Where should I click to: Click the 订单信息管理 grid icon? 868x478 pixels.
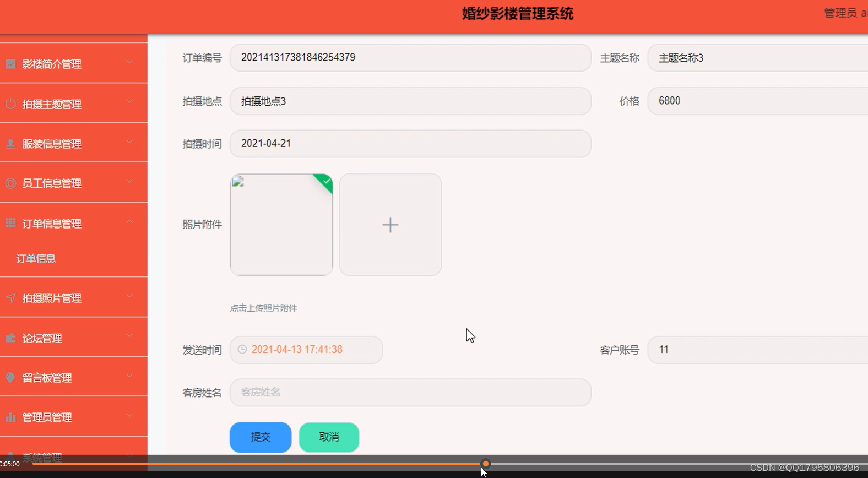click(10, 223)
